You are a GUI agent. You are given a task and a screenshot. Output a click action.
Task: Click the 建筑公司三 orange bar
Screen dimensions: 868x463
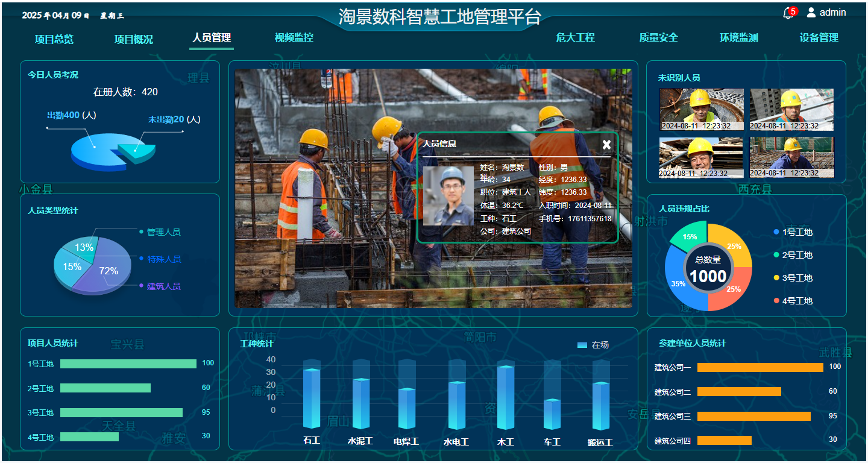click(x=754, y=416)
